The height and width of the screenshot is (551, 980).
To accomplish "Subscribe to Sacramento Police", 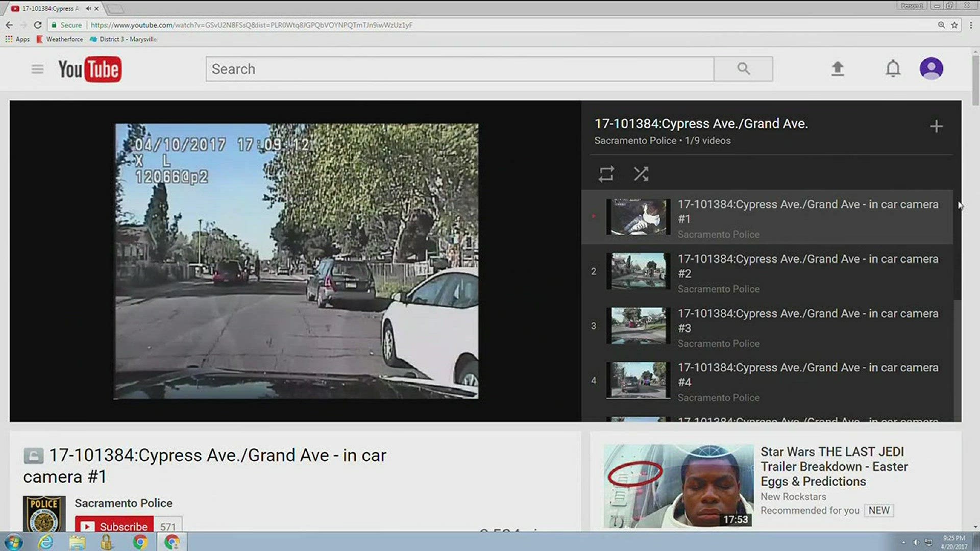I will tap(114, 525).
